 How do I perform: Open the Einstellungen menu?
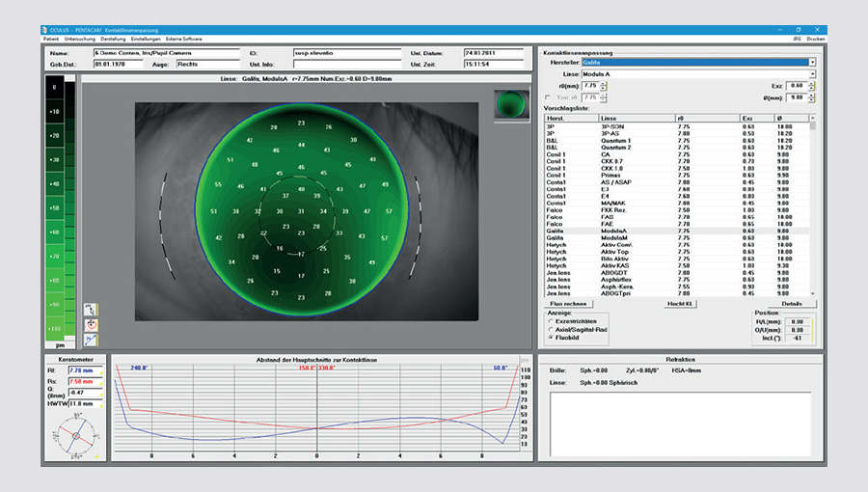(146, 40)
